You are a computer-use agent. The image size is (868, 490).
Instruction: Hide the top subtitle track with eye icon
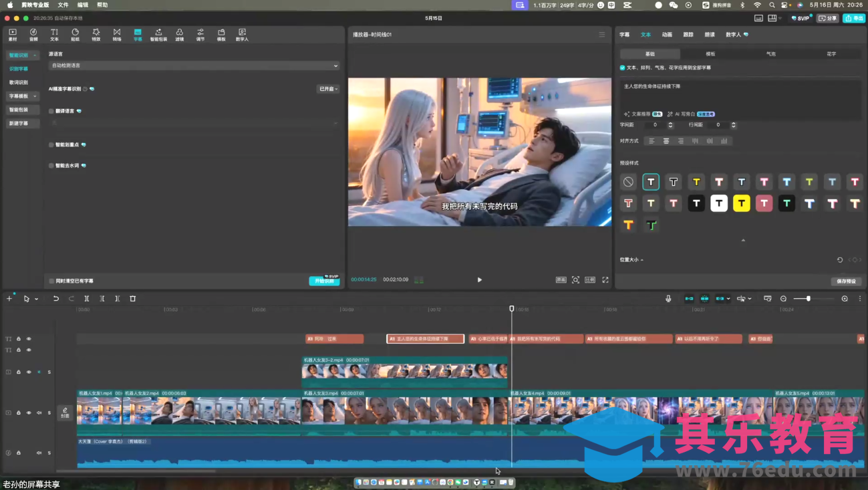[29, 339]
